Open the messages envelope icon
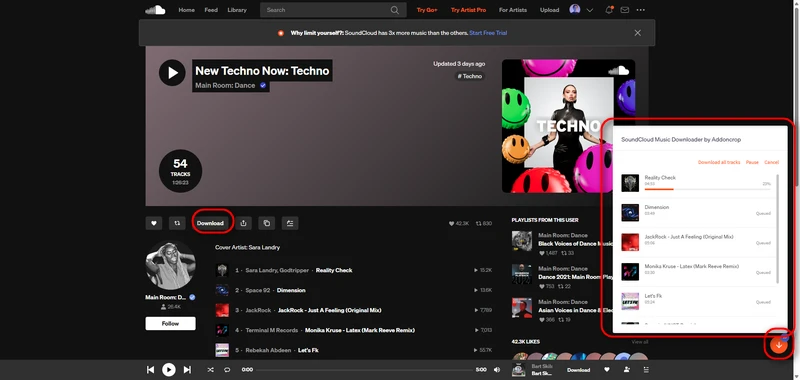 tap(624, 10)
